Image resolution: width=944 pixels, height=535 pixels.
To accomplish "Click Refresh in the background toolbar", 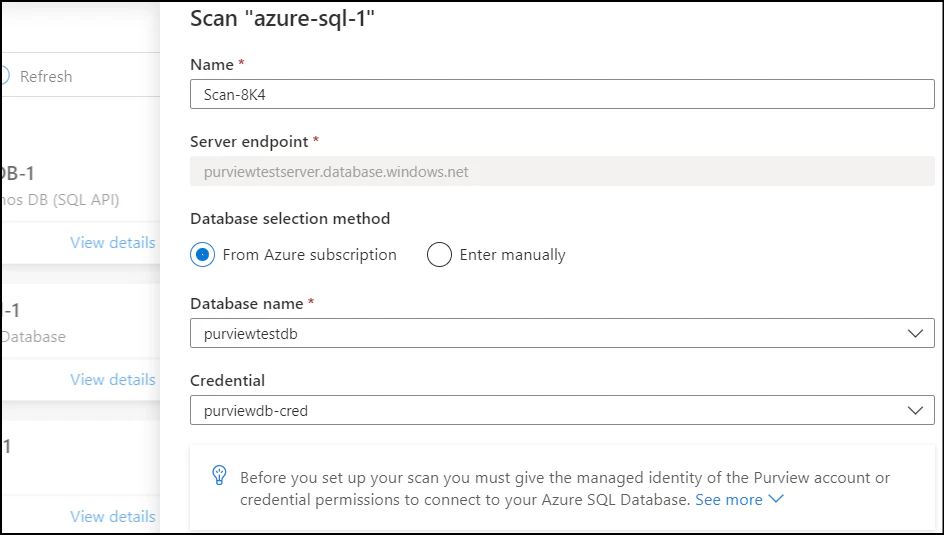I will click(x=46, y=76).
